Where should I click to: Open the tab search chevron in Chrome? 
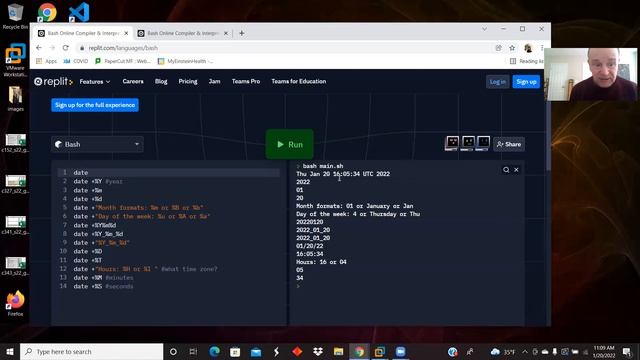[484, 29]
